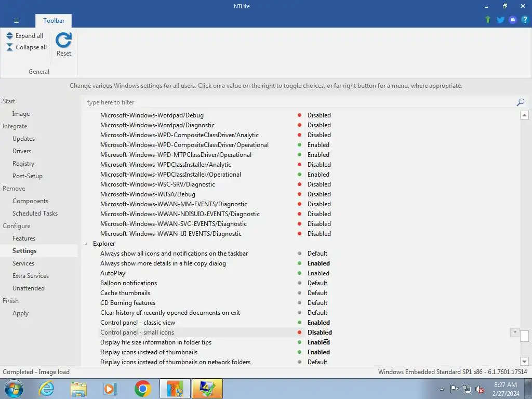
Task: Toggle WPD-MTPClassDriver/Operational Enabled value
Action: click(x=318, y=155)
